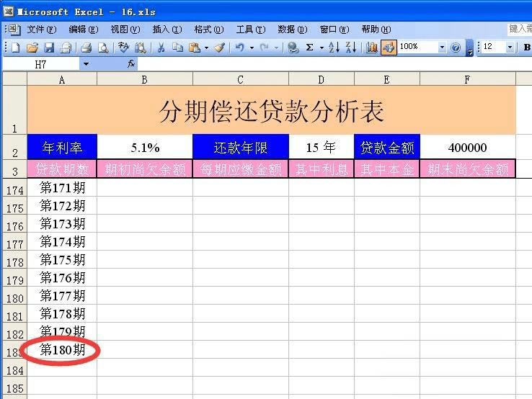Click the Cut scissors icon

161,48
